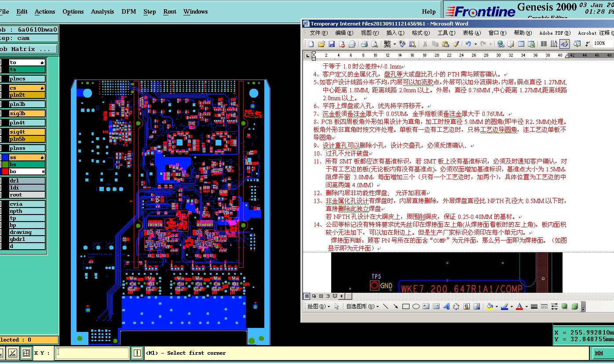Select the Format Painter brush
Viewport: 614px width, 364px height.
point(456,44)
